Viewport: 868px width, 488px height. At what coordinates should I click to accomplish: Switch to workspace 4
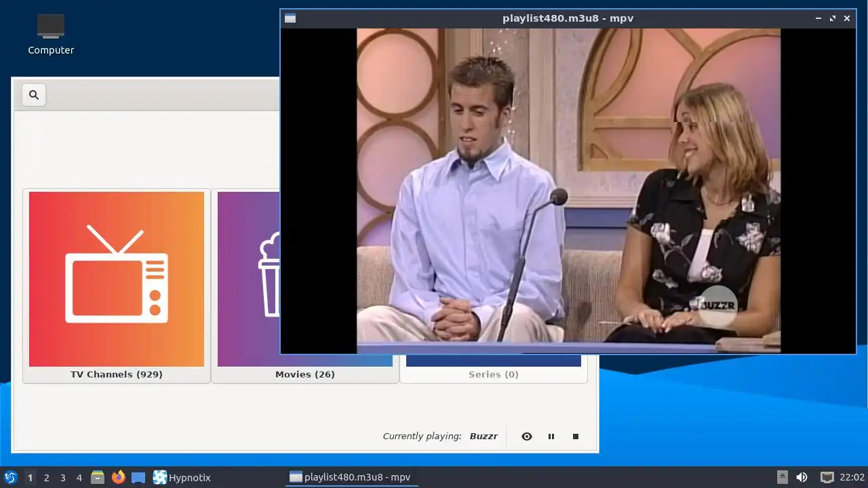tap(79, 478)
